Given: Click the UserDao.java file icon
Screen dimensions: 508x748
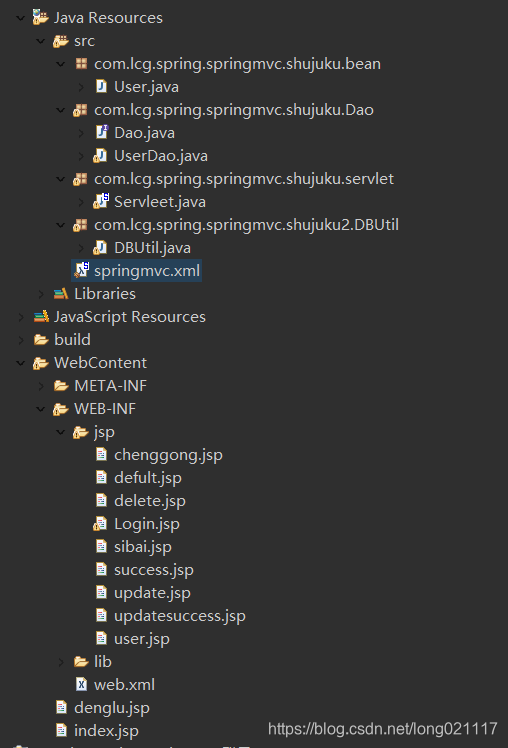Looking at the screenshot, I should [100, 156].
